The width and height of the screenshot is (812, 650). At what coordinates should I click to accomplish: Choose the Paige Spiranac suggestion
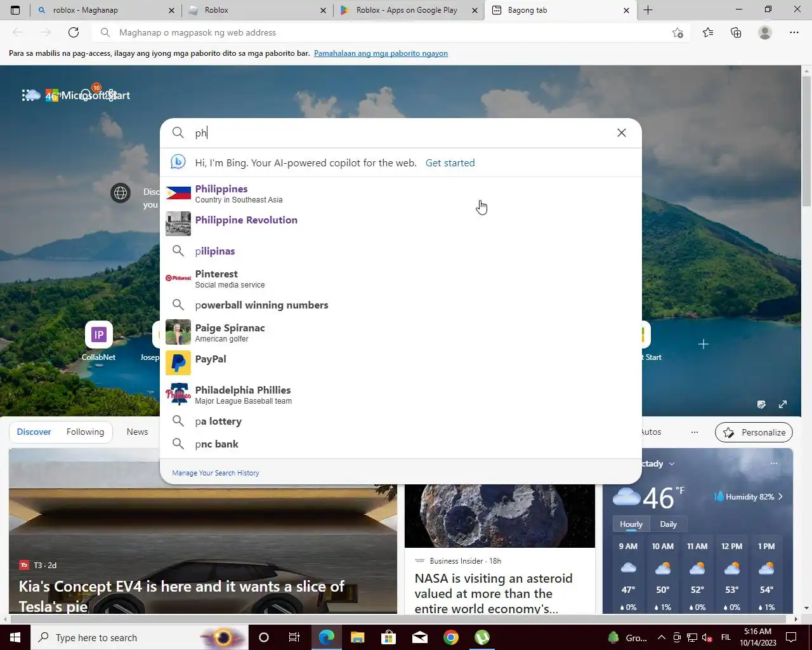tap(401, 332)
